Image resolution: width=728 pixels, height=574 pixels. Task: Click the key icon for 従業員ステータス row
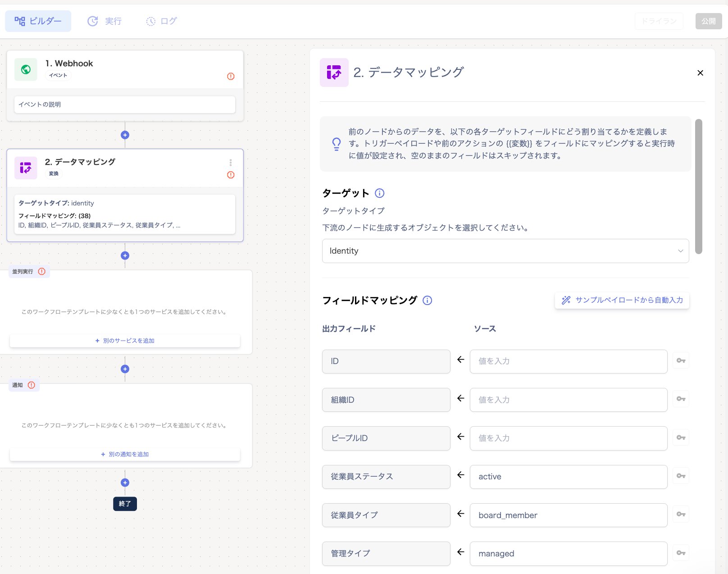(x=681, y=476)
